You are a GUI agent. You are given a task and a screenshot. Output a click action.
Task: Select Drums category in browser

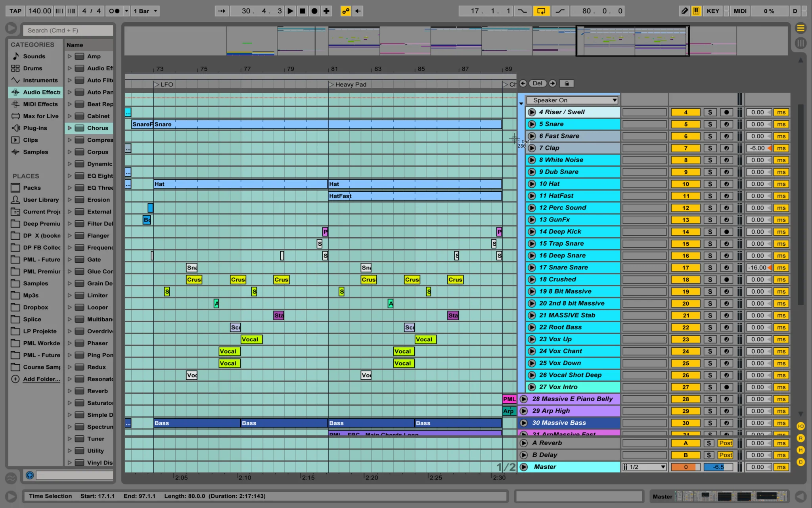[33, 68]
